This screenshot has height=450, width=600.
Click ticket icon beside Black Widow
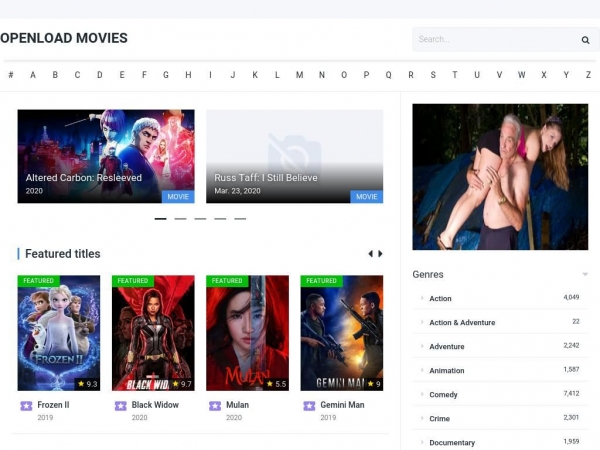pos(121,406)
